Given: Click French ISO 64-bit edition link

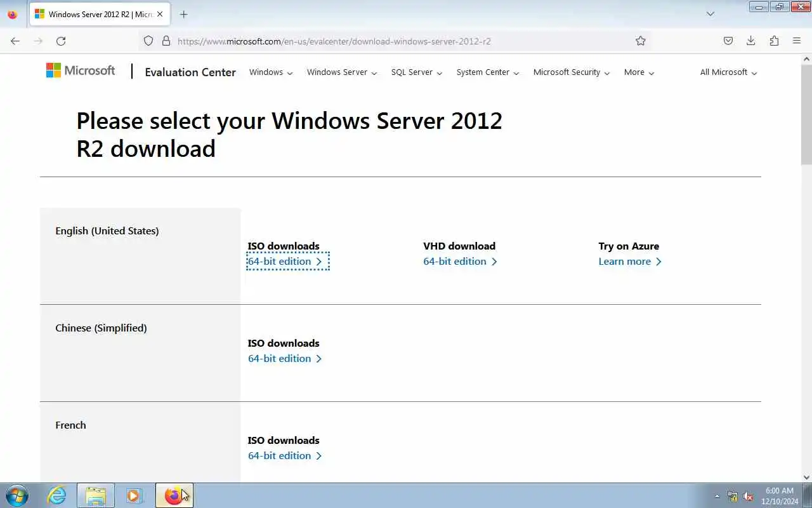Looking at the screenshot, I should tap(285, 456).
